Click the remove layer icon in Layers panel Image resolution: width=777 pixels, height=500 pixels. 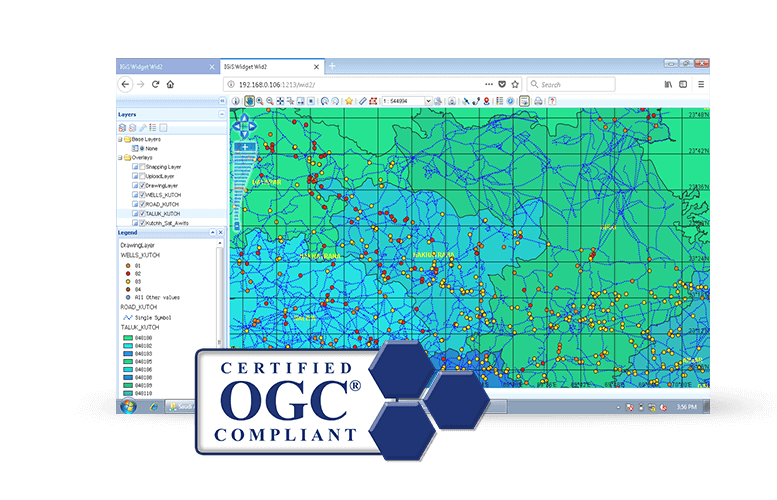(132, 128)
